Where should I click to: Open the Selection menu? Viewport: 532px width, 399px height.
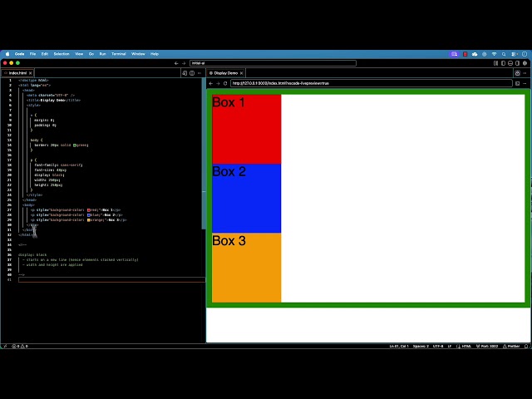point(62,54)
